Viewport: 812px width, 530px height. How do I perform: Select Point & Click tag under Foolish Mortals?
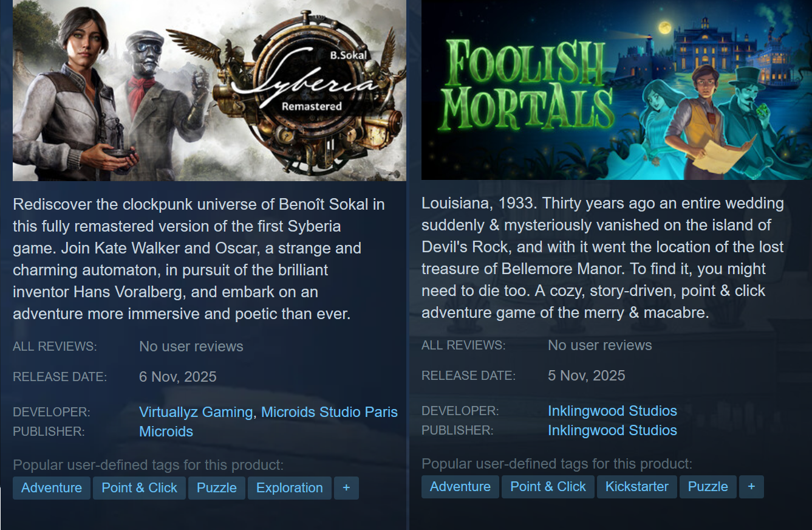click(548, 487)
